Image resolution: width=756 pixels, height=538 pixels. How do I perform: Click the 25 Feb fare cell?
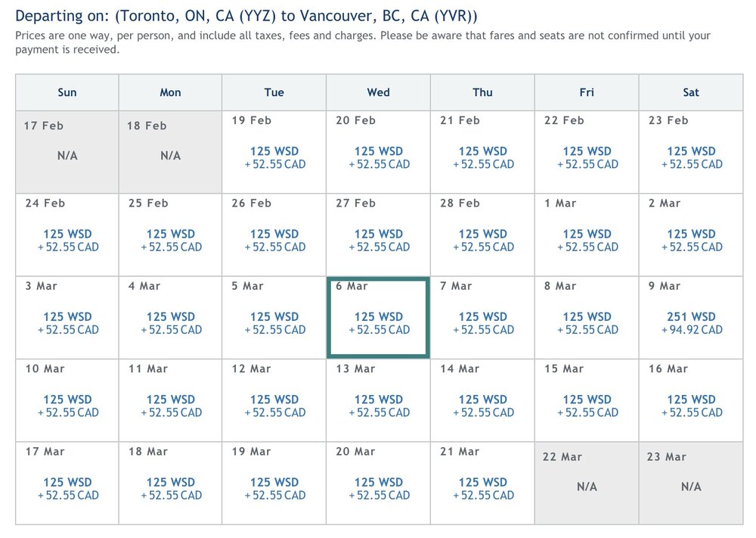click(171, 240)
